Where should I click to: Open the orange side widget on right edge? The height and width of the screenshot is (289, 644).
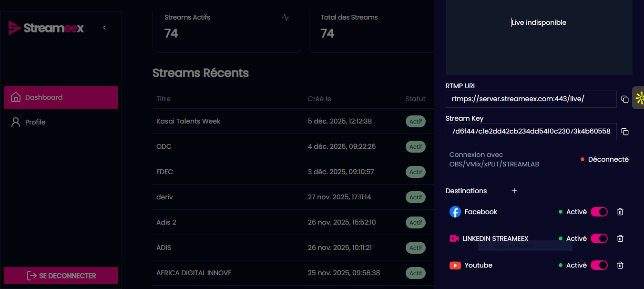tap(641, 98)
